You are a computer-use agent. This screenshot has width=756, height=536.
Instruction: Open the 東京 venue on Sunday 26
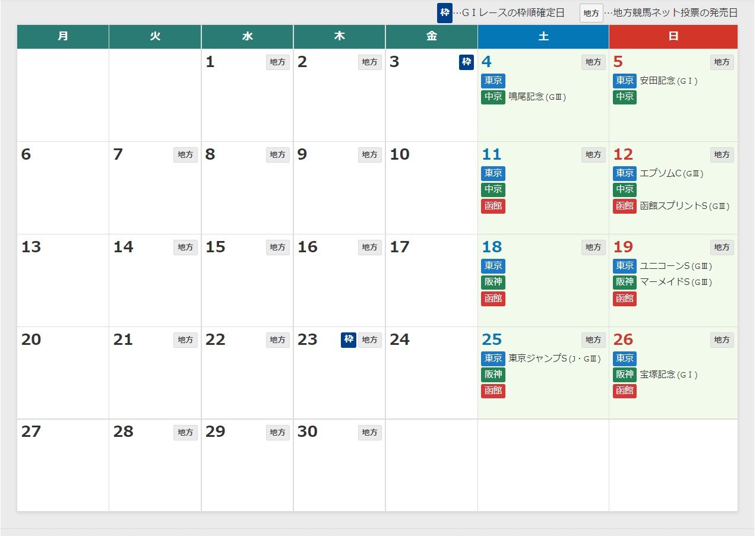pos(625,359)
